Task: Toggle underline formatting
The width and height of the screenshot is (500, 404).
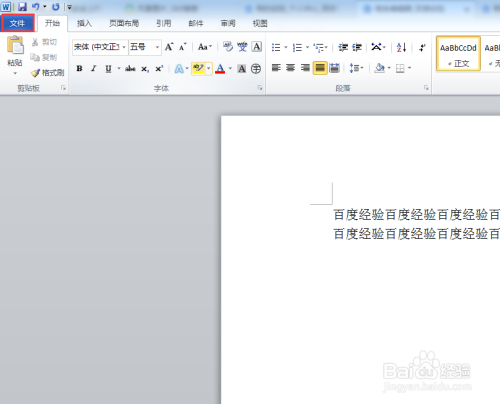Action: pyautogui.click(x=108, y=69)
